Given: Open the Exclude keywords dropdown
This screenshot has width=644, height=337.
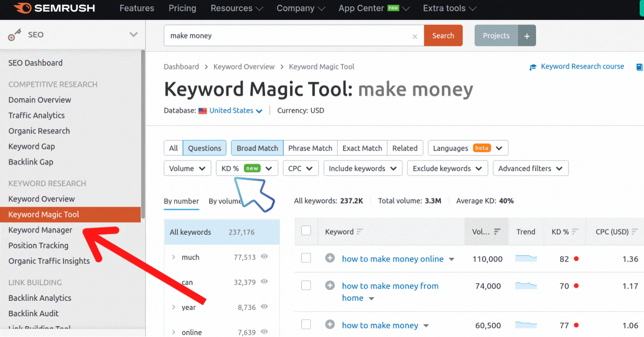Looking at the screenshot, I should click(448, 168).
